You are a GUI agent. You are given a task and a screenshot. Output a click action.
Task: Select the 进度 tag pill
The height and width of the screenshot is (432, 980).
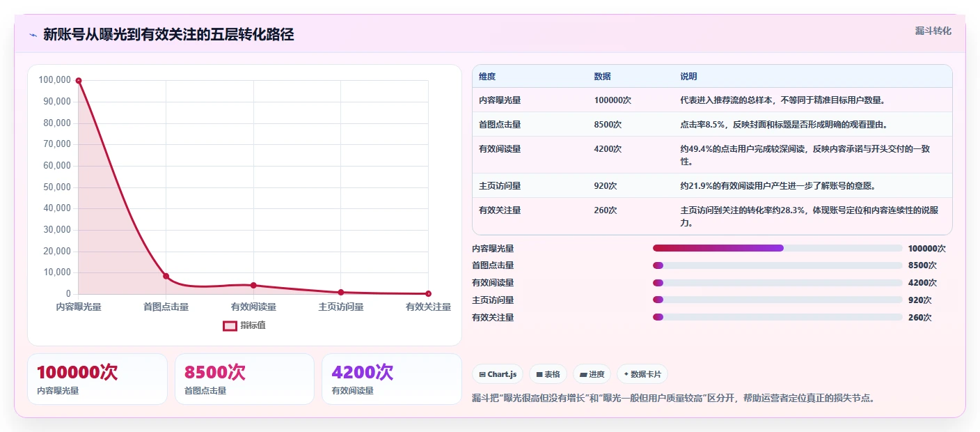coord(592,374)
